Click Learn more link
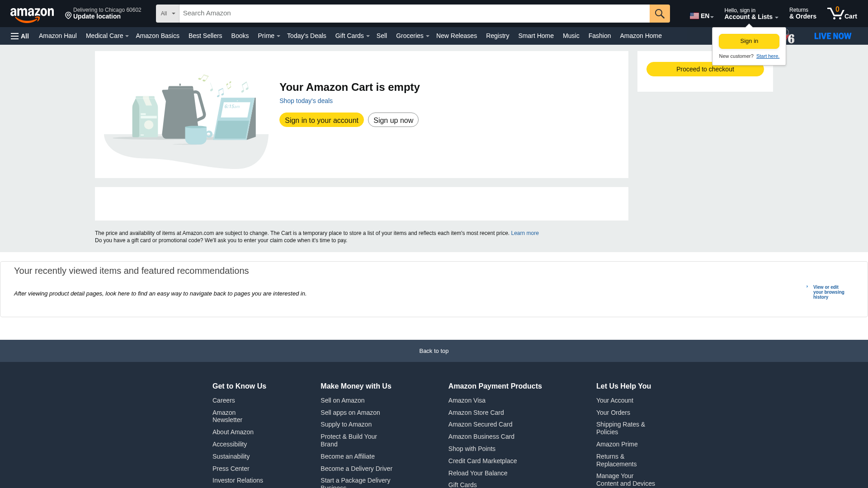This screenshot has width=868, height=488. tap(525, 233)
